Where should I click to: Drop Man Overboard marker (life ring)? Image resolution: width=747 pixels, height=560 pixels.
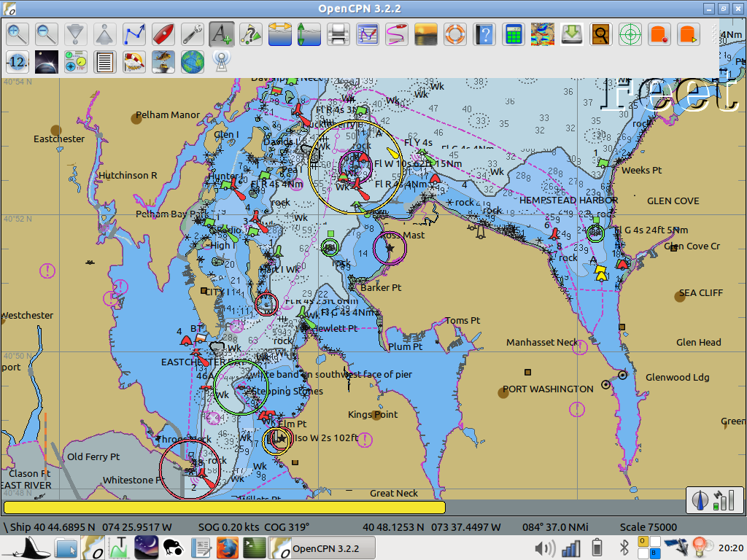455,34
